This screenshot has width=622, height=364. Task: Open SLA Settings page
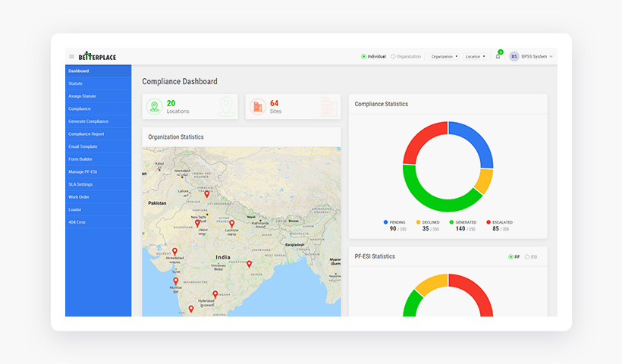coord(99,184)
